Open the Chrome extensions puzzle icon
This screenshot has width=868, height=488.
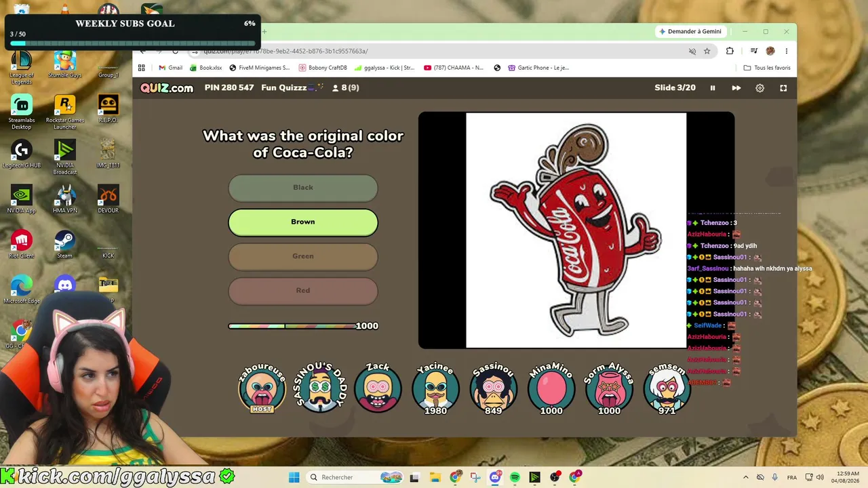pos(730,51)
